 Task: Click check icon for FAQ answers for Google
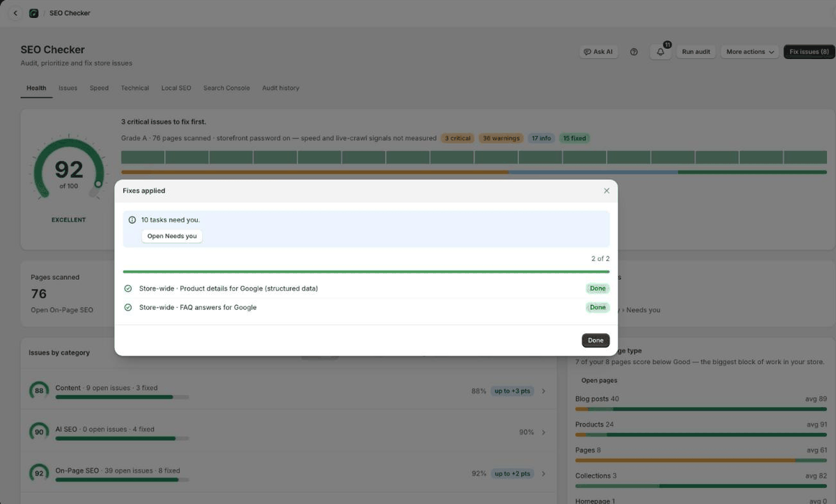pyautogui.click(x=128, y=307)
